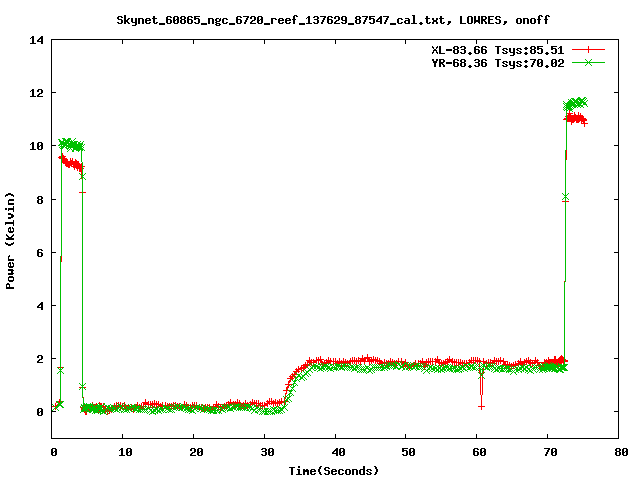Click y-axis tick label 10

(36, 146)
